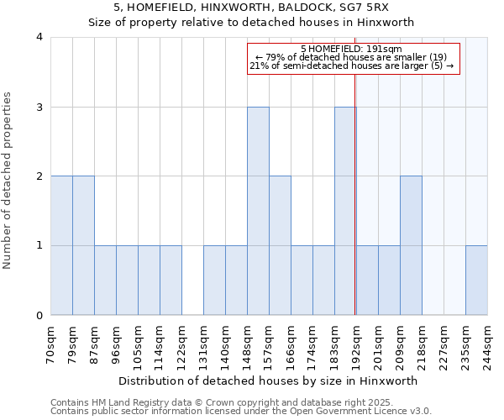Click the y-axis tick label 3
Screen dimensions: 504x420
tap(39, 107)
